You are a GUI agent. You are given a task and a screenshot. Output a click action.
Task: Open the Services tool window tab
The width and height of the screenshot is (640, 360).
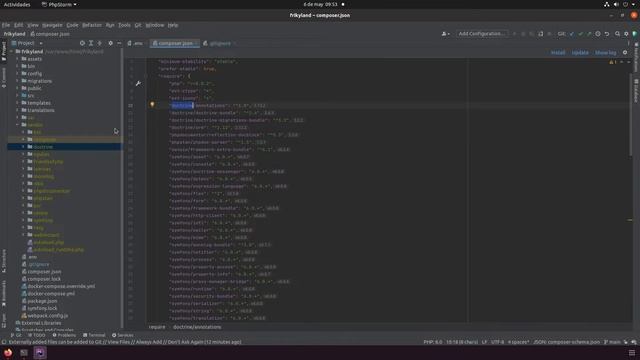123,335
